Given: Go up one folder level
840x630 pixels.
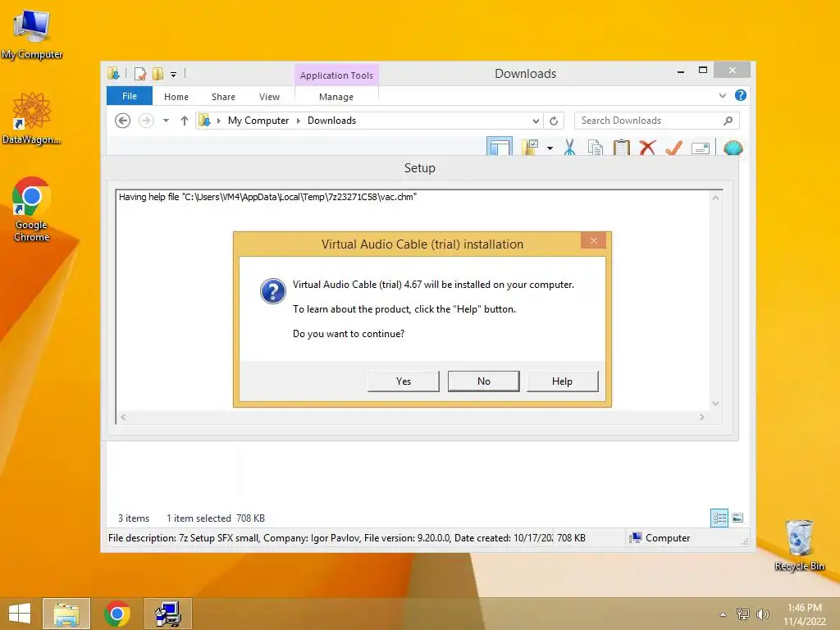Looking at the screenshot, I should pos(185,121).
